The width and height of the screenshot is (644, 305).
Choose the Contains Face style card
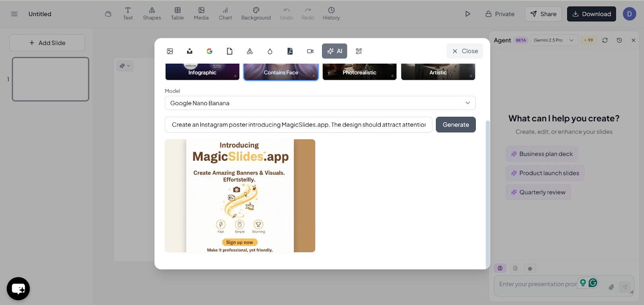click(x=281, y=72)
